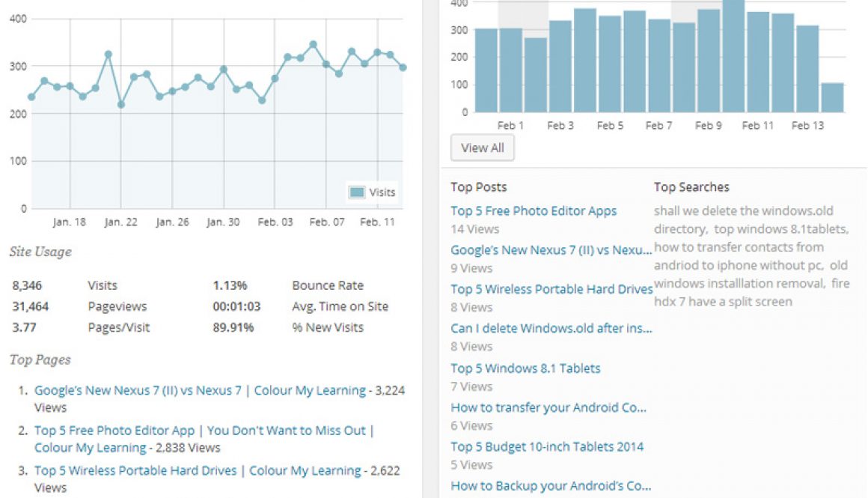
Task: Click the Feb 5 bar chart axis label
Action: click(x=610, y=126)
